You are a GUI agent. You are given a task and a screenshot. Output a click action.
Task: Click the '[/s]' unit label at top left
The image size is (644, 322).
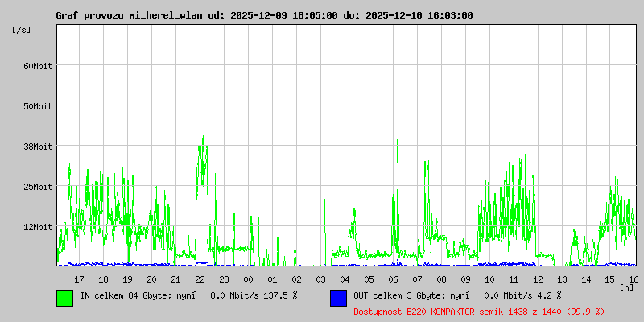click(x=22, y=30)
